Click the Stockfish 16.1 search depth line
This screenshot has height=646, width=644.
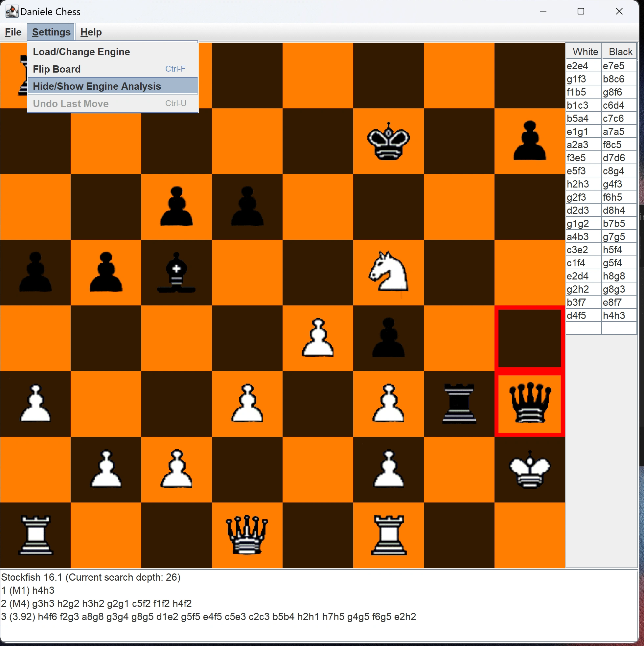(91, 577)
